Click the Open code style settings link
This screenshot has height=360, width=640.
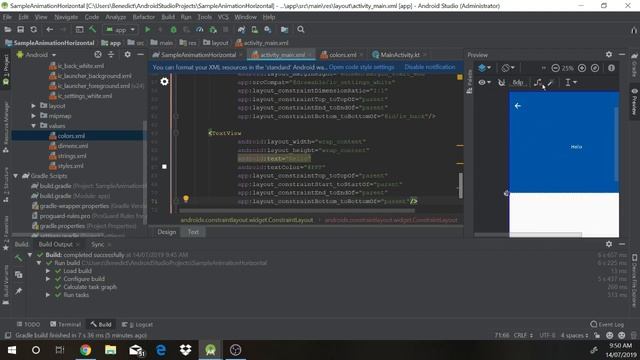coord(362,67)
